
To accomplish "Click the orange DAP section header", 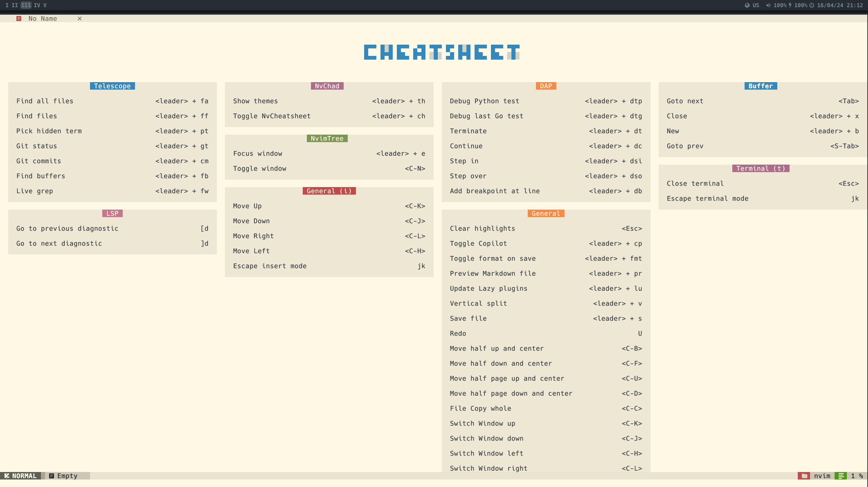I will (546, 86).
